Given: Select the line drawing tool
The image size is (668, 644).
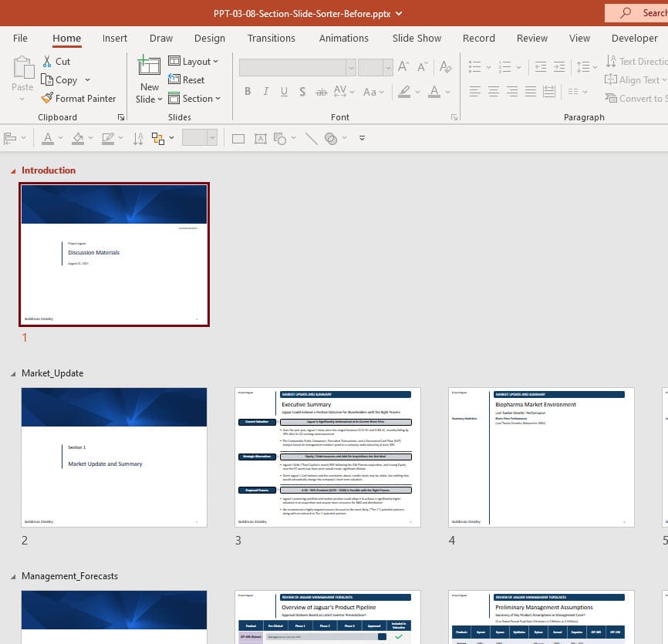Looking at the screenshot, I should tap(311, 139).
